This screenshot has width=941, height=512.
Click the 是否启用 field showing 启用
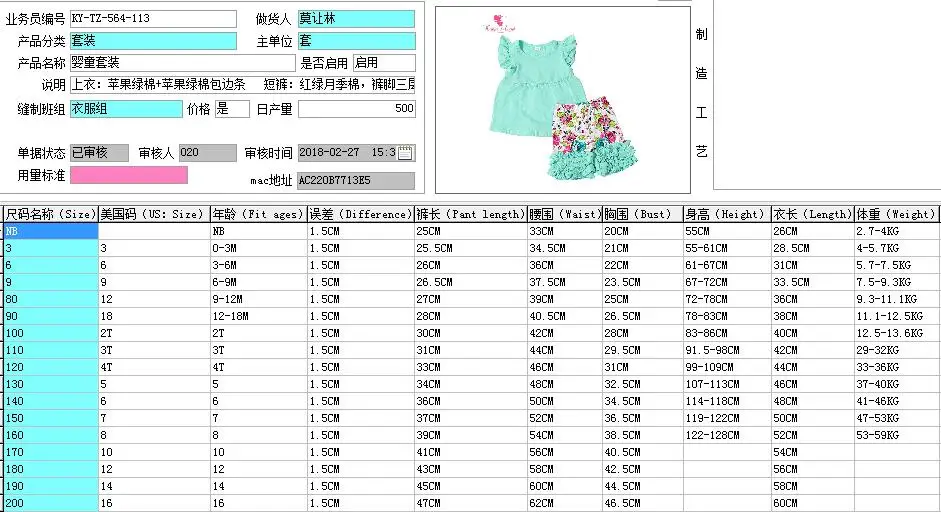point(384,63)
